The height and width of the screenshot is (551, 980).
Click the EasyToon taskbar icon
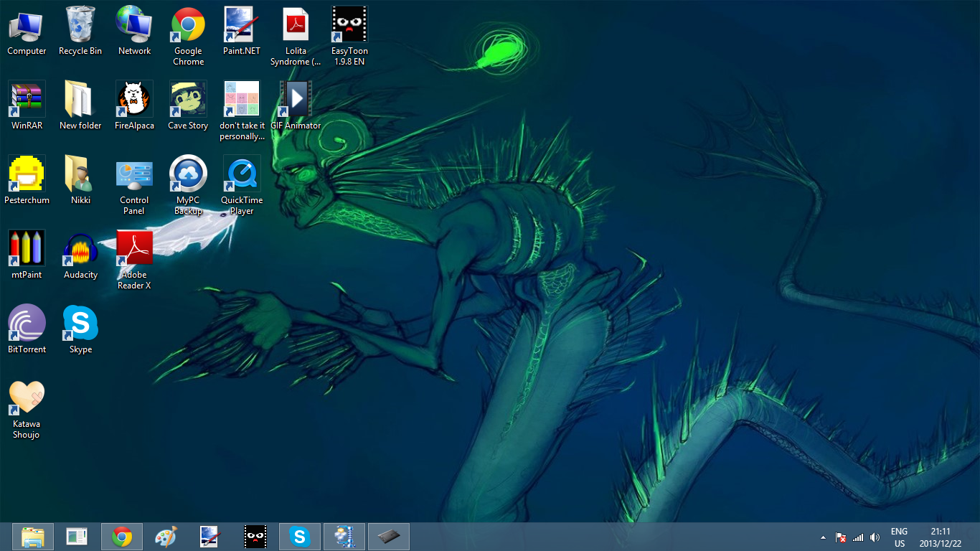[255, 537]
